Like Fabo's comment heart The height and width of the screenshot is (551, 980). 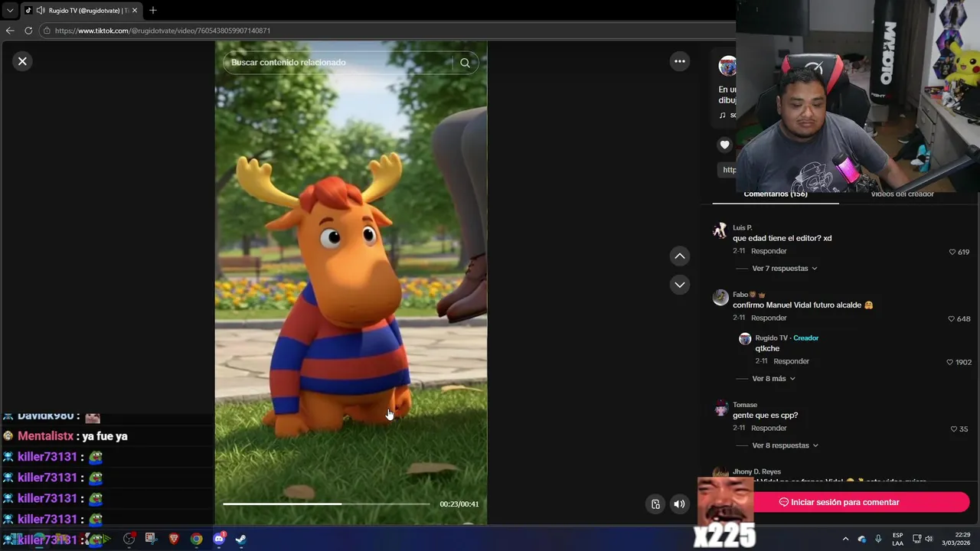pos(952,318)
